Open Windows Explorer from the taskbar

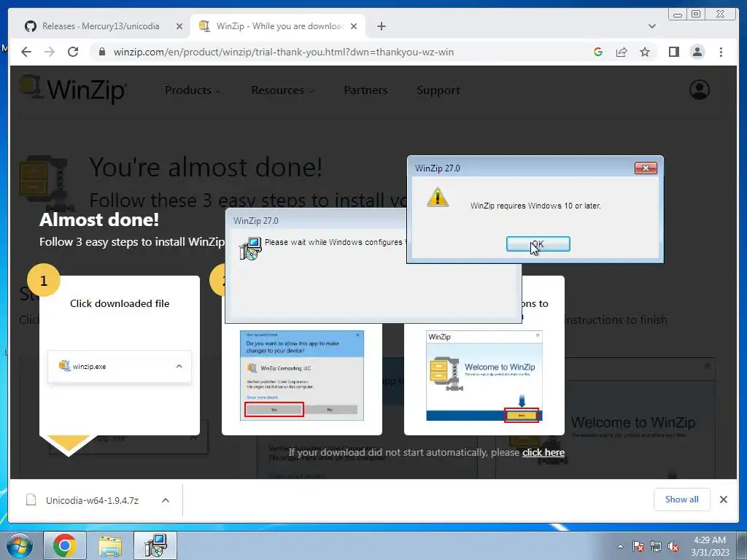[x=110, y=545]
